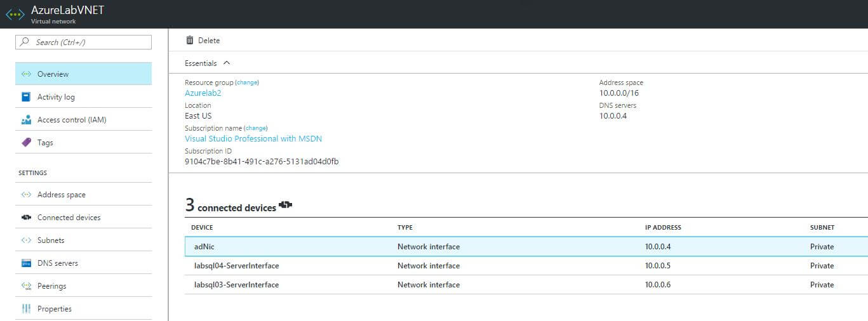868x321 pixels.
Task: Open the Azurelab2 resource group link
Action: coord(203,93)
